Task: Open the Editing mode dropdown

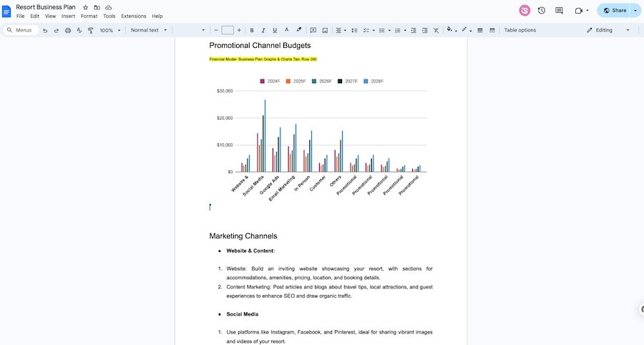Action: tap(608, 30)
